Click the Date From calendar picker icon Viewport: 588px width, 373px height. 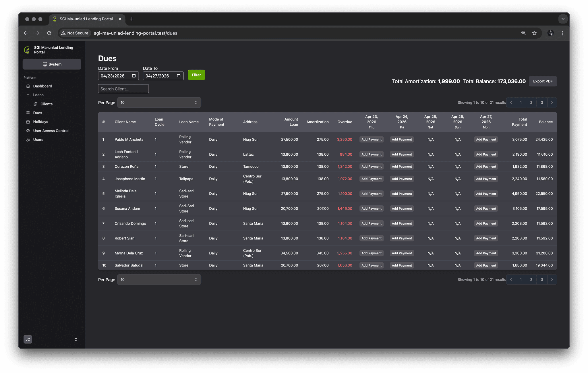[x=134, y=76]
